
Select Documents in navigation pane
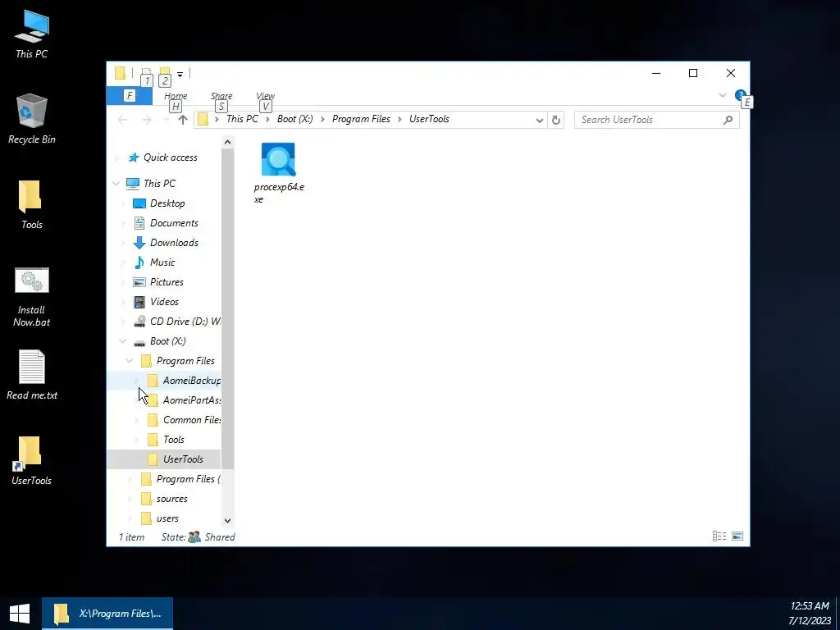(x=174, y=223)
